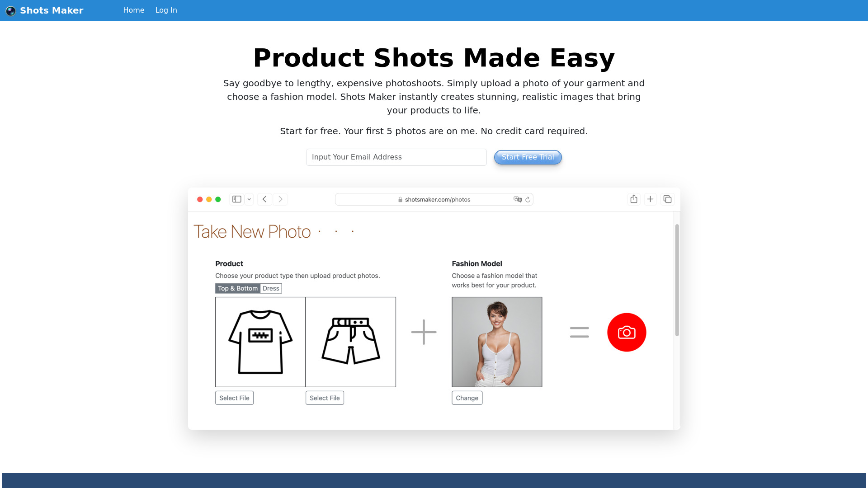Select the Top & Bottom product type tab
The height and width of the screenshot is (488, 868).
pyautogui.click(x=238, y=288)
